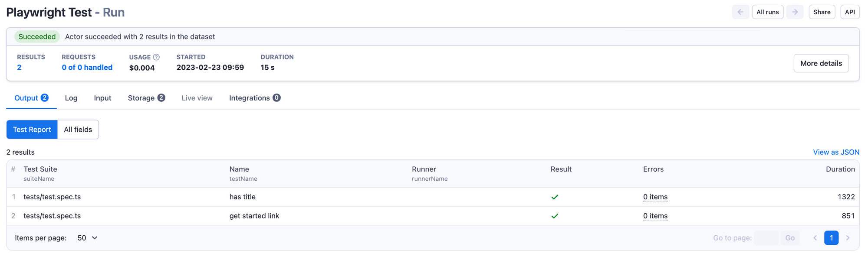The width and height of the screenshot is (868, 260).
Task: Click the duration value 851
Action: click(x=848, y=216)
